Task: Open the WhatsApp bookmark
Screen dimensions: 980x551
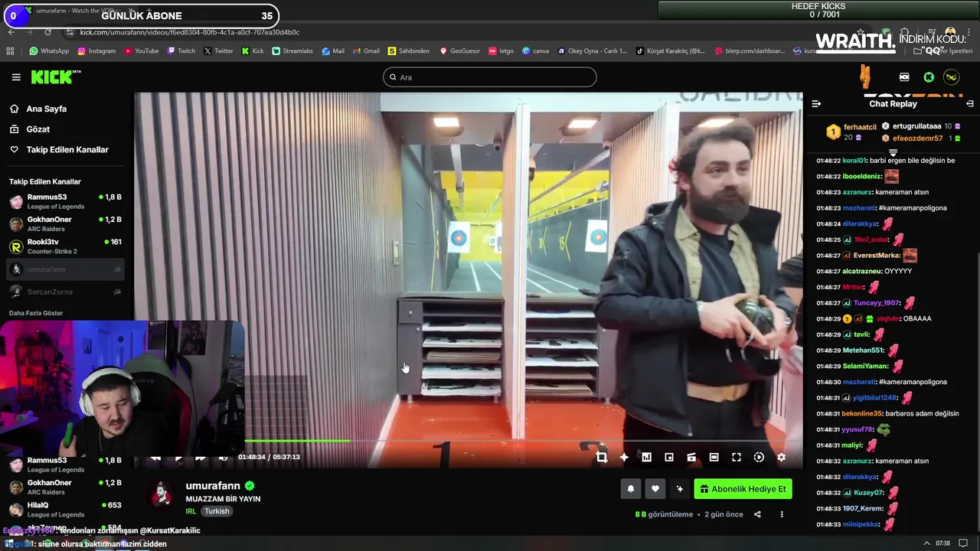Action: pos(49,51)
